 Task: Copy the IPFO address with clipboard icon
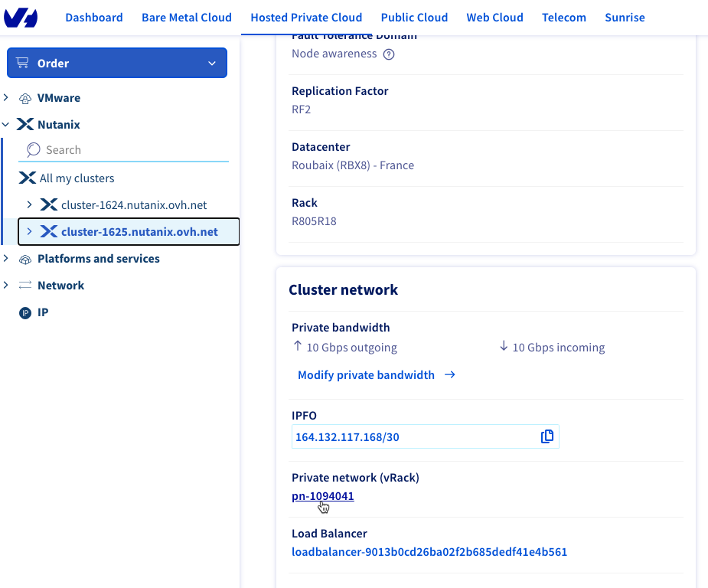click(547, 436)
